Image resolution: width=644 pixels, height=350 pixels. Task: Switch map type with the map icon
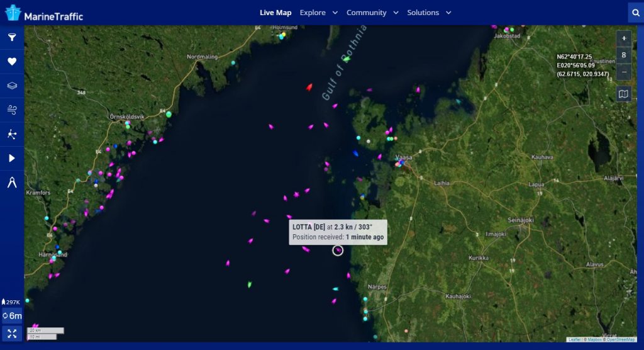[x=623, y=94]
